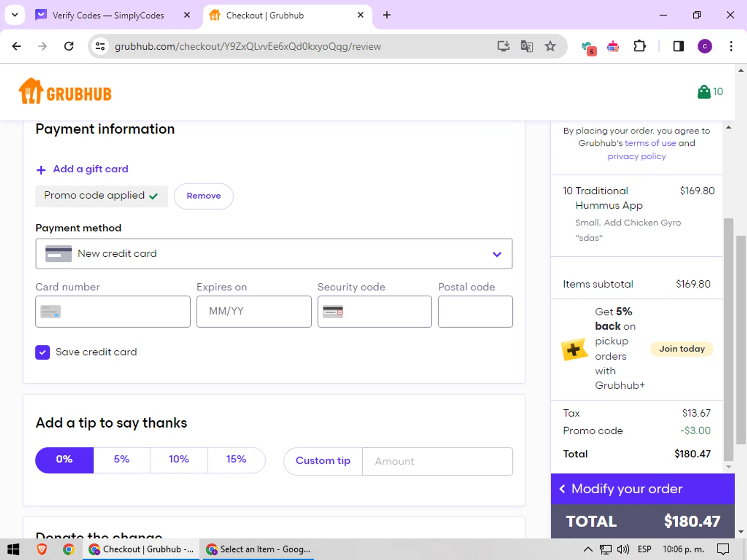Uncheck the Save credit card checkbox
Viewport: 747px width, 560px height.
click(x=43, y=352)
